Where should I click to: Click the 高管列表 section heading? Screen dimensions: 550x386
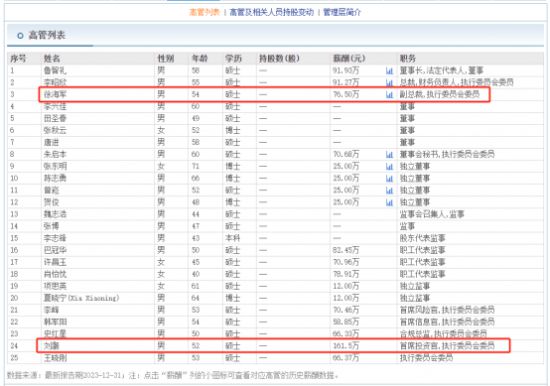pos(47,35)
